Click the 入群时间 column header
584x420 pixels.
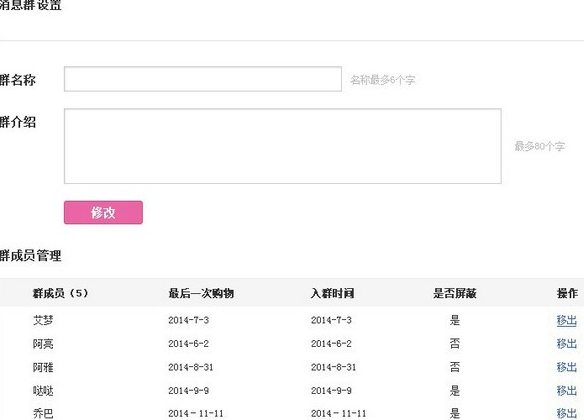click(332, 293)
